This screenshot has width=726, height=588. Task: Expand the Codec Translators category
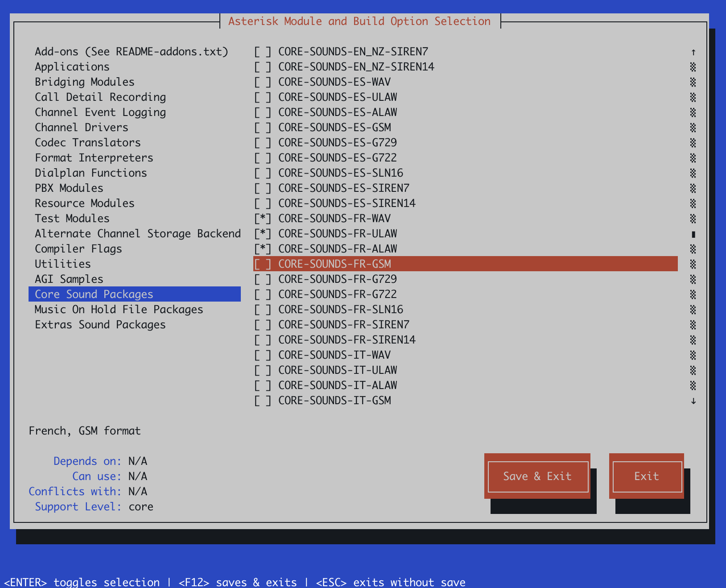88,143
